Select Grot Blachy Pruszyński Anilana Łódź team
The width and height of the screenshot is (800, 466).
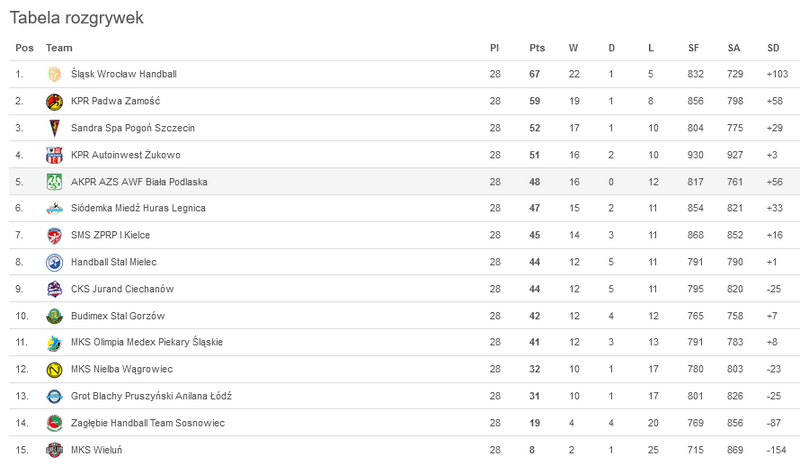(152, 396)
